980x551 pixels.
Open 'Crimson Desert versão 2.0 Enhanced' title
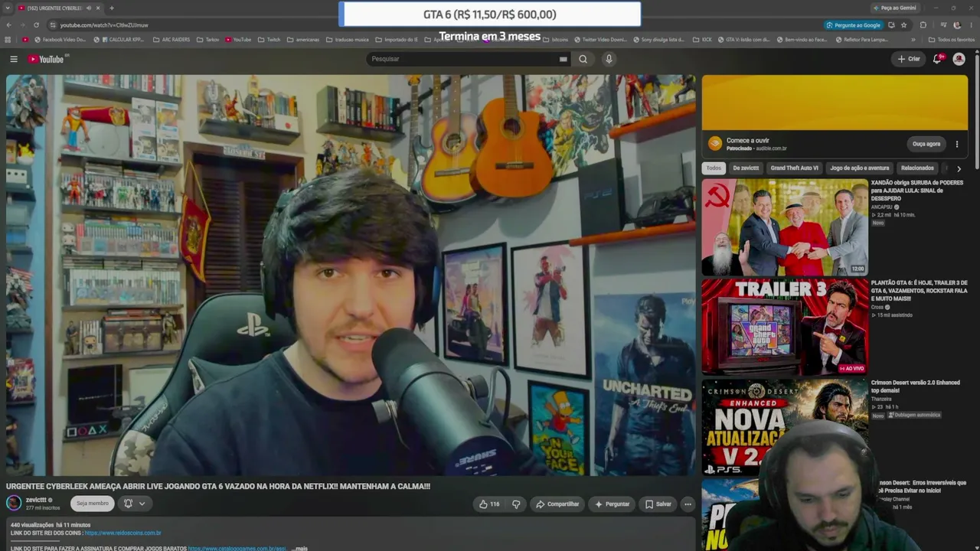916,386
